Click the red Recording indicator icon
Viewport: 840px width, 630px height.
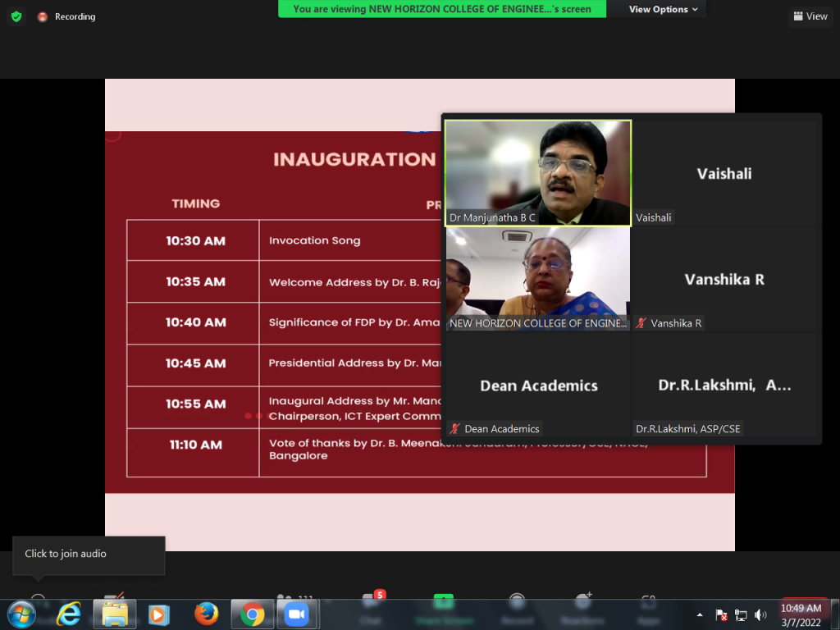point(43,16)
